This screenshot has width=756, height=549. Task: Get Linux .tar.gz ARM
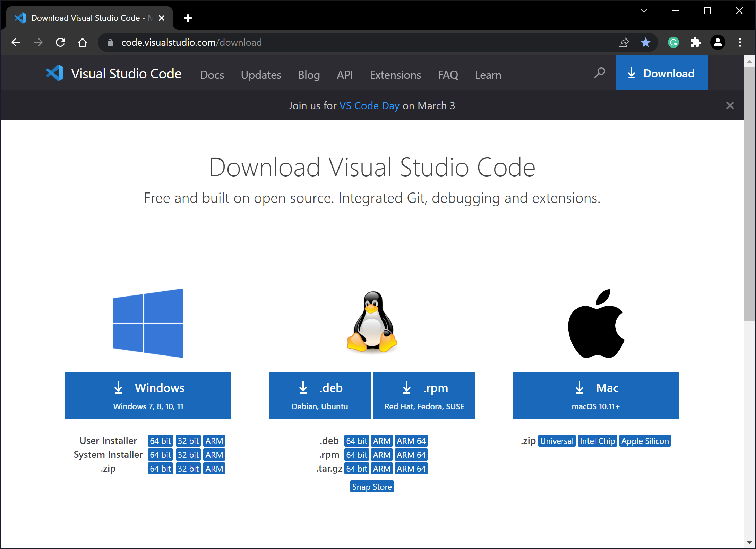point(382,469)
